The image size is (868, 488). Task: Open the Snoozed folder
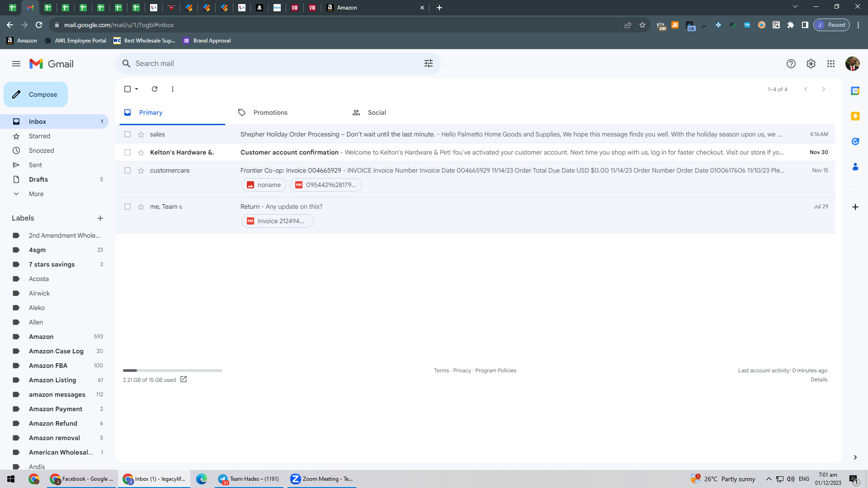(54, 150)
